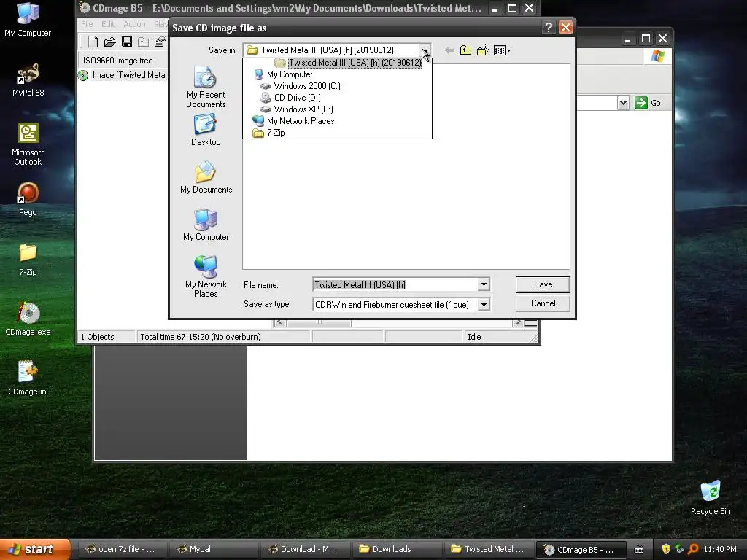Open the Action menu in CDmage
Image resolution: width=747 pixels, height=560 pixels.
pyautogui.click(x=134, y=24)
